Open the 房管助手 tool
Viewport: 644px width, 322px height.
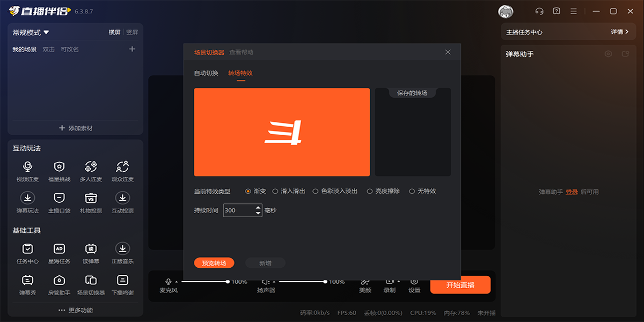pyautogui.click(x=58, y=284)
